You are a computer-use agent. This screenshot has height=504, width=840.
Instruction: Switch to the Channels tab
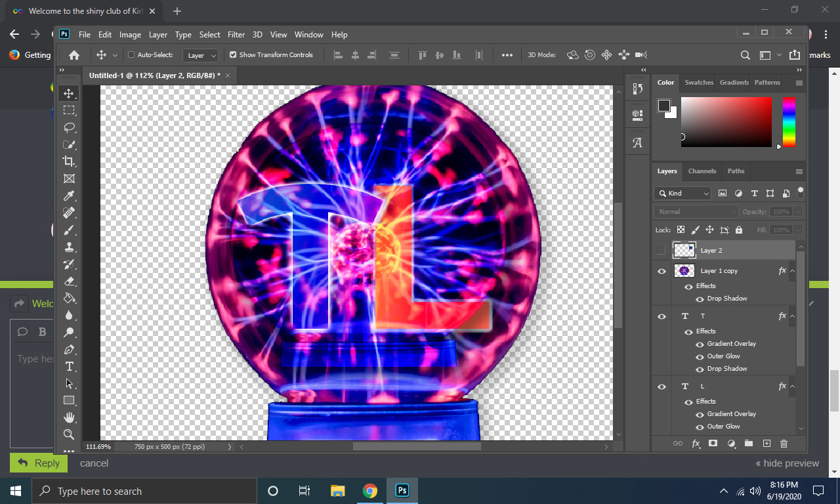click(702, 171)
